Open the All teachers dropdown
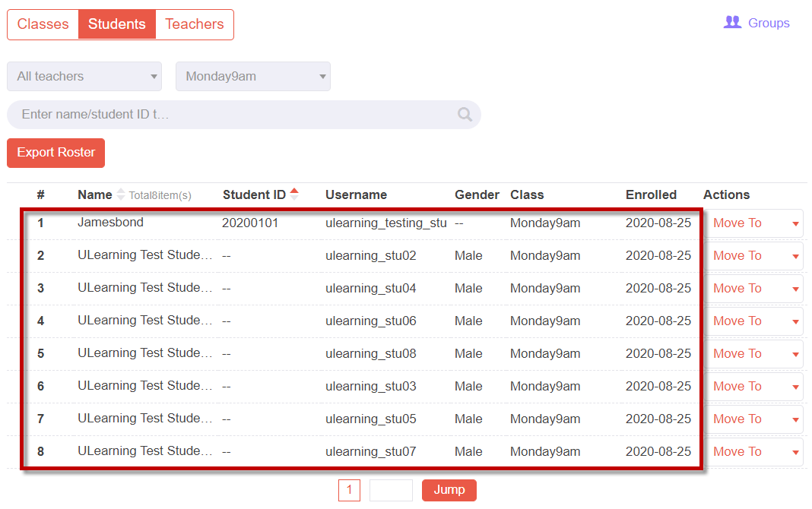 [x=84, y=77]
